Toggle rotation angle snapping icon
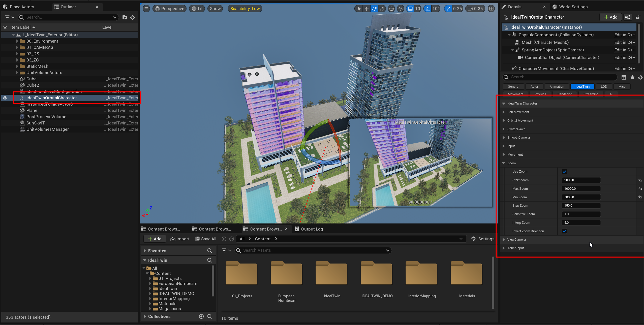Image resolution: width=644 pixels, height=325 pixels. click(x=428, y=9)
